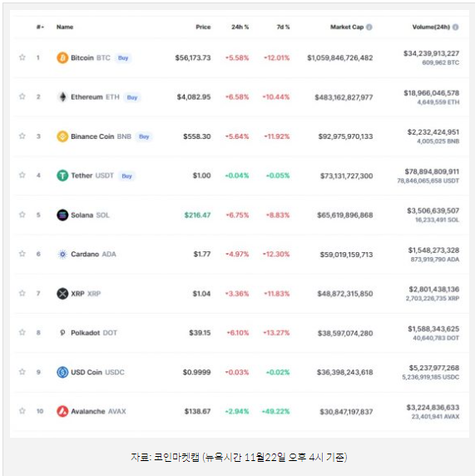
Task: Click the Cardano logo icon
Action: 62,254
